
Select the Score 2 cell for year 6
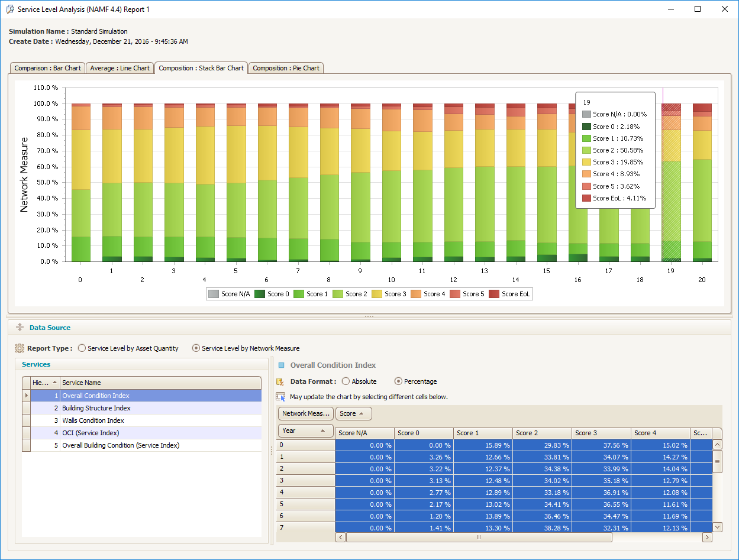click(x=542, y=516)
